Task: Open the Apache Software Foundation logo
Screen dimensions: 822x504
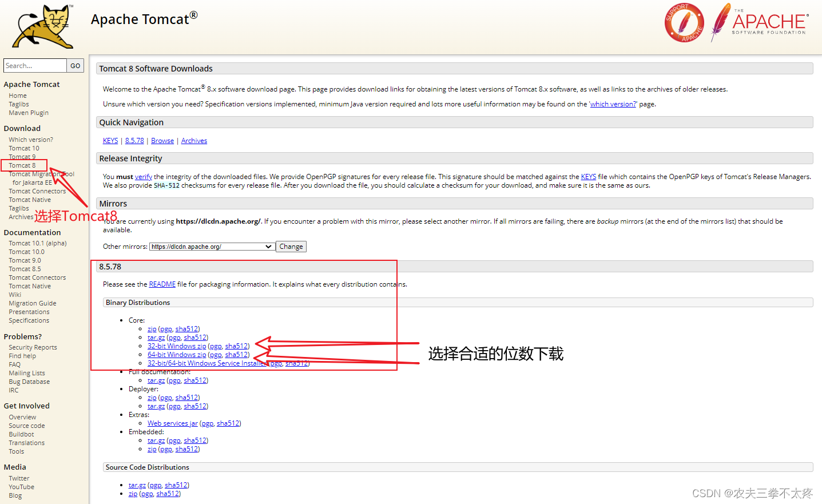Action: [760, 22]
